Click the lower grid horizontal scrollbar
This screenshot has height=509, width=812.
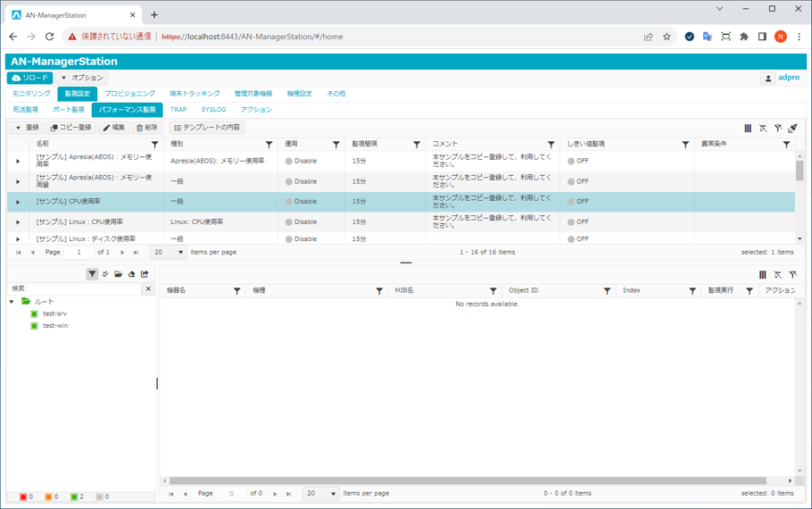(x=468, y=481)
